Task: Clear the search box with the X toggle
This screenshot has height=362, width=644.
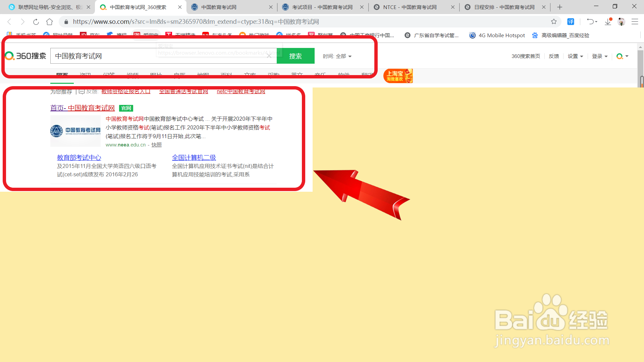Action: coord(269,56)
